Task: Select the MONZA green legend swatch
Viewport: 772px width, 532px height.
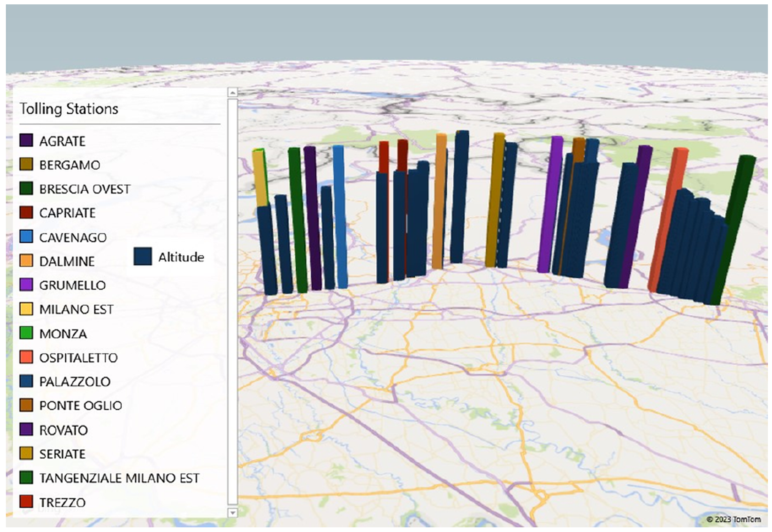Action: (x=26, y=333)
